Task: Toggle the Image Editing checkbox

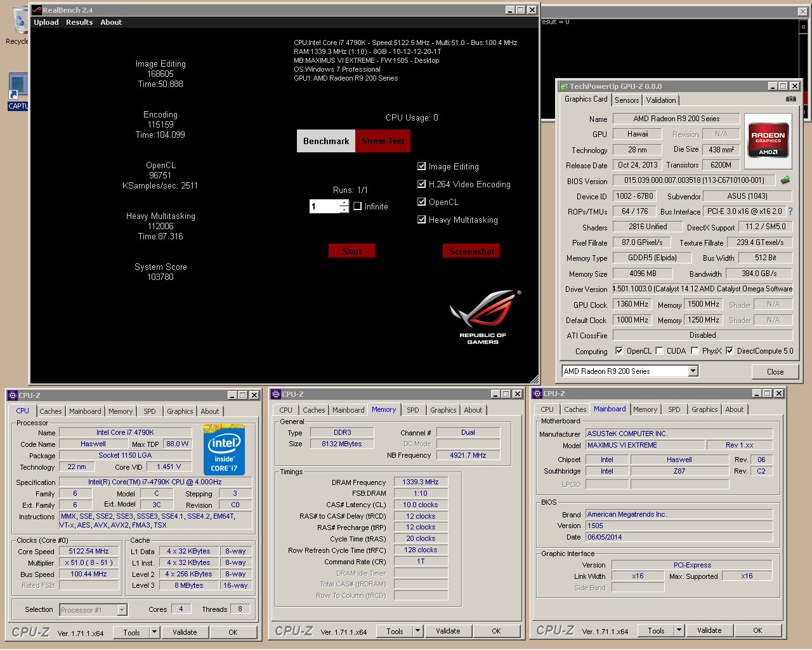Action: pyautogui.click(x=421, y=166)
